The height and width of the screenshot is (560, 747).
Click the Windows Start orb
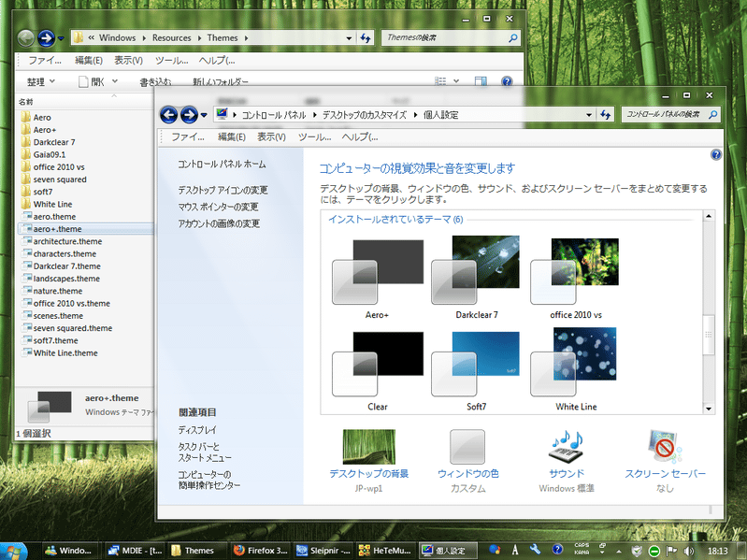[x=11, y=551]
